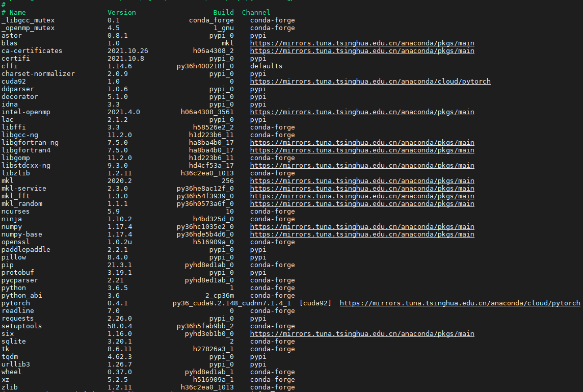
Task: Open the six package mirror hyperlink
Action: click(362, 333)
